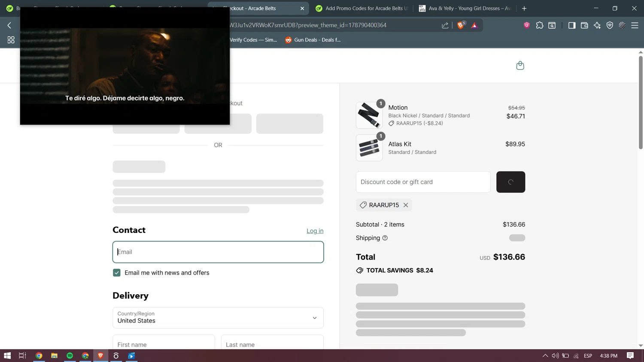Click the ESP language indicator
The width and height of the screenshot is (644, 362).
[588, 356]
